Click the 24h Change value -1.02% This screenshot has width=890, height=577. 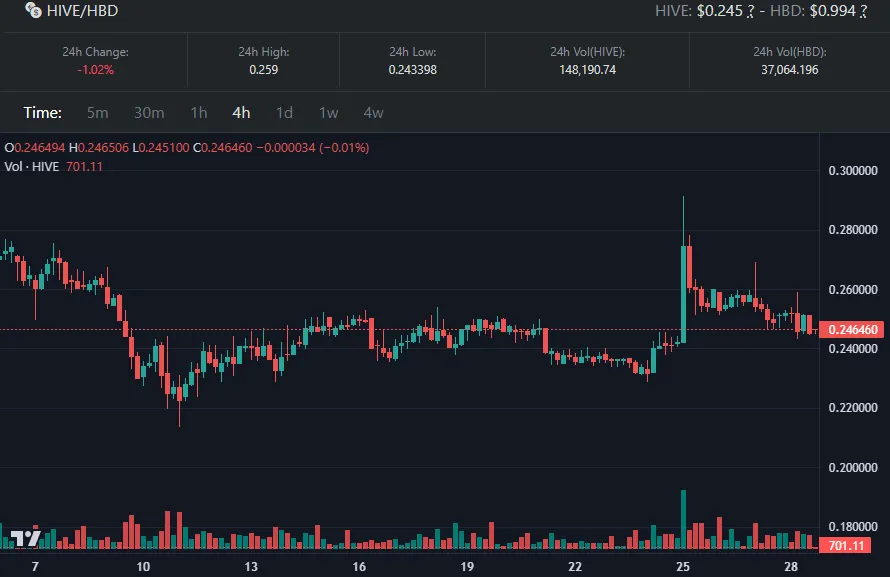[95, 70]
